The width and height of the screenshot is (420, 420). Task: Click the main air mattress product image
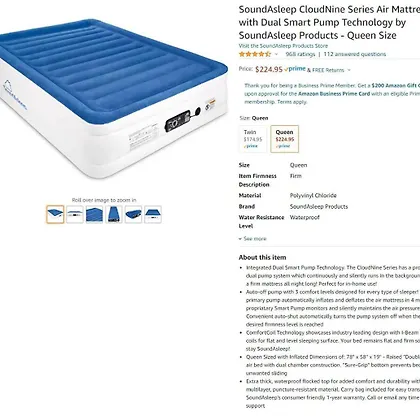coord(112,99)
